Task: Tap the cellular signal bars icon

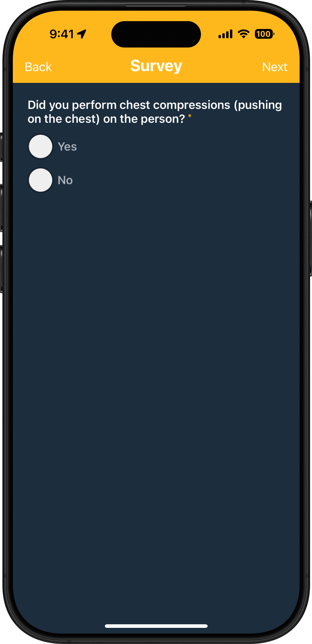Action: (x=225, y=34)
